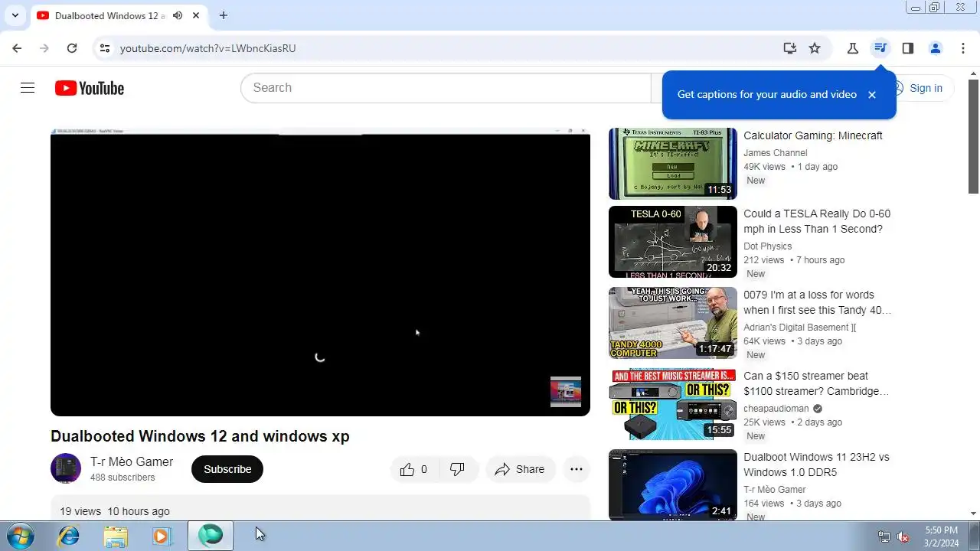This screenshot has height=551, width=980.
Task: Open the Windows Start button
Action: 19,536
